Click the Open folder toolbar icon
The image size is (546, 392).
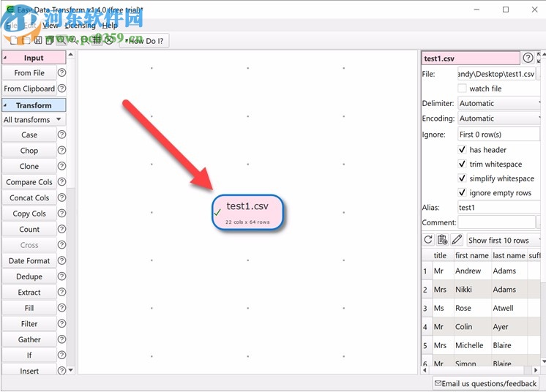click(x=26, y=41)
